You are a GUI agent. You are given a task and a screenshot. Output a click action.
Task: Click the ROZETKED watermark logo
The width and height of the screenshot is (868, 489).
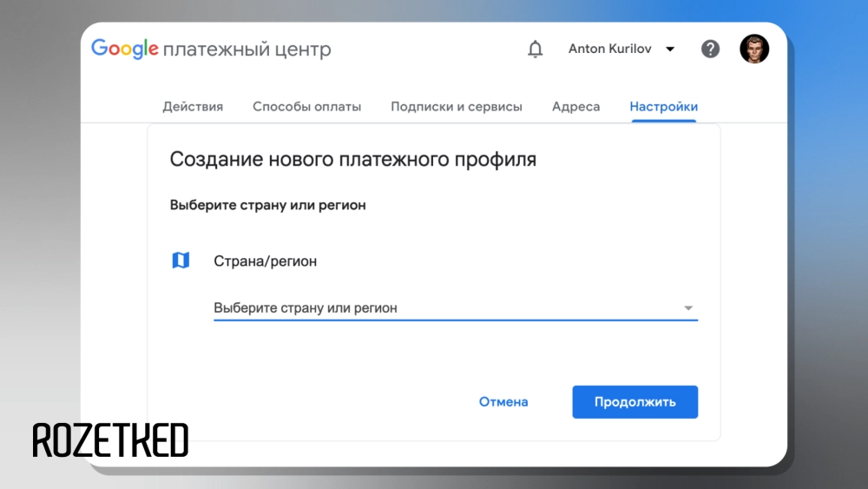[x=110, y=440]
